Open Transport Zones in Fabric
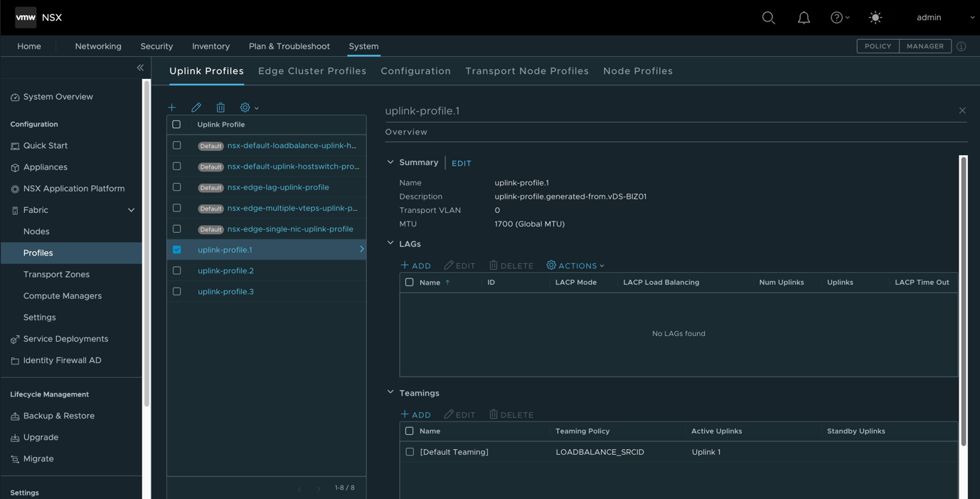 tap(56, 275)
